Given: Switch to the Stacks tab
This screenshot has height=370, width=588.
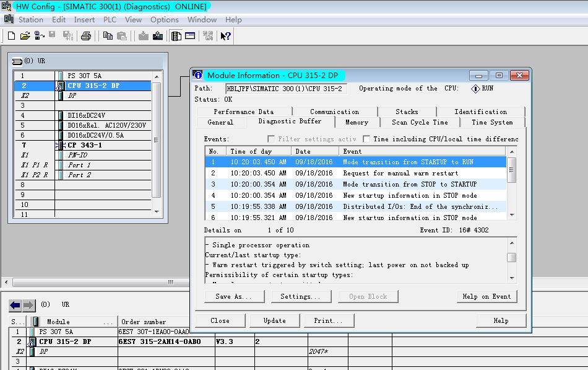Looking at the screenshot, I should [x=407, y=112].
